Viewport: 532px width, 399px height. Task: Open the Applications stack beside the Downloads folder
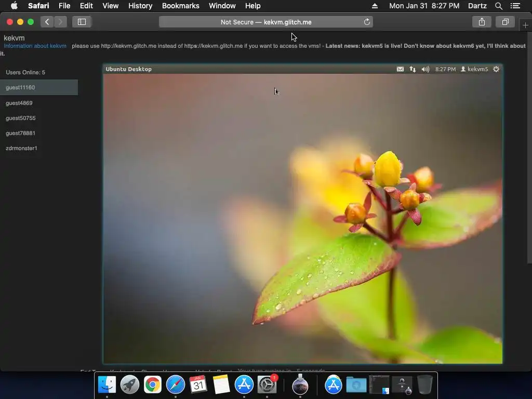click(x=333, y=385)
